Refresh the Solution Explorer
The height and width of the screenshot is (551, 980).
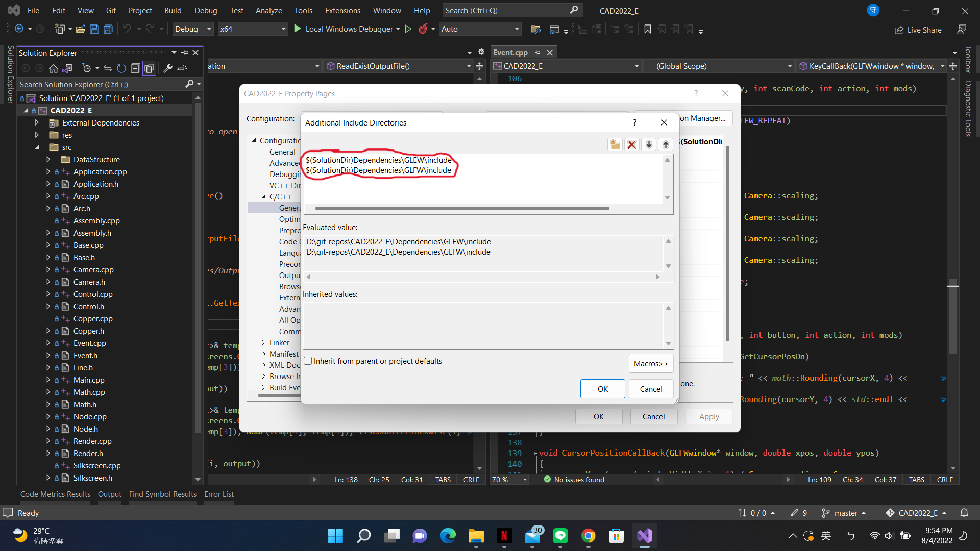point(121,68)
